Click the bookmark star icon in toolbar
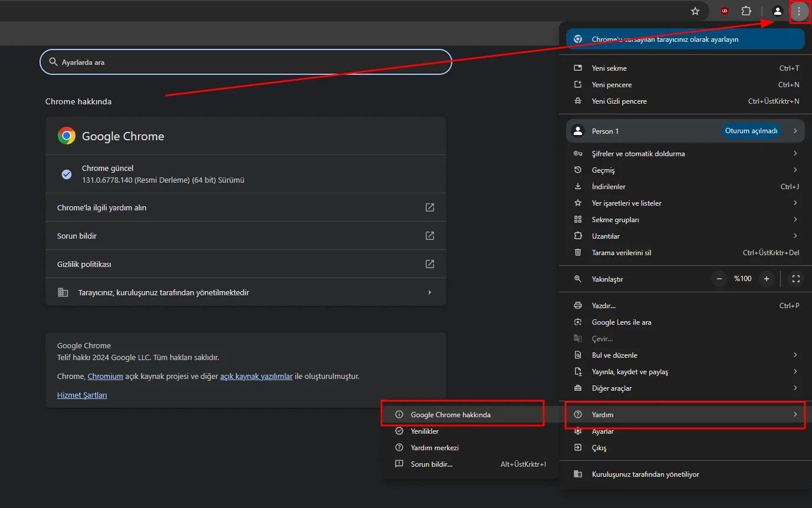This screenshot has width=812, height=508. tap(695, 11)
